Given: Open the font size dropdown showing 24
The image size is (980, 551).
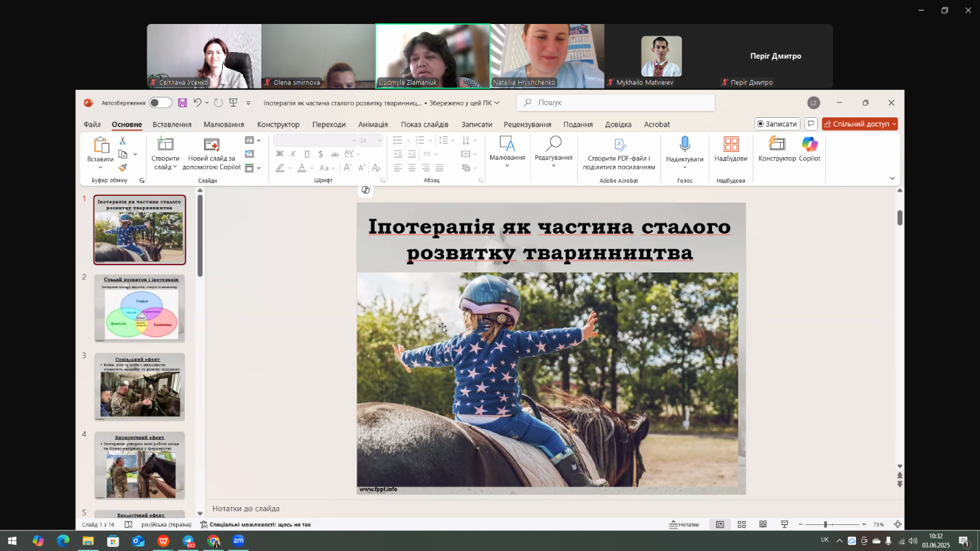Looking at the screenshot, I should click(379, 141).
